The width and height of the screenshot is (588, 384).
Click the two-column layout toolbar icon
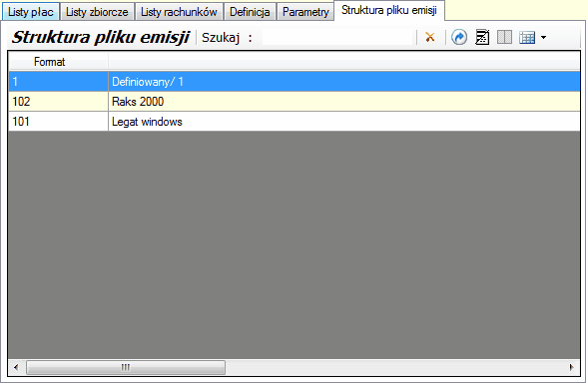point(504,37)
